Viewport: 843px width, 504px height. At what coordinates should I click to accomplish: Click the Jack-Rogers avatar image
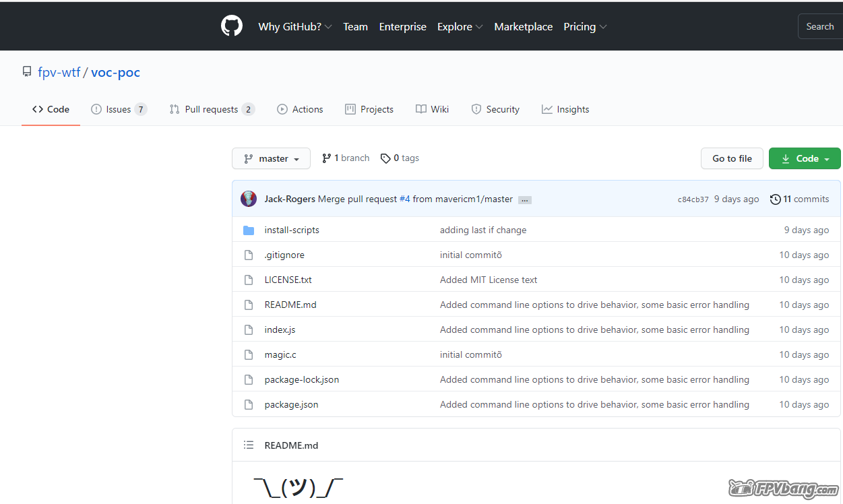pyautogui.click(x=249, y=199)
